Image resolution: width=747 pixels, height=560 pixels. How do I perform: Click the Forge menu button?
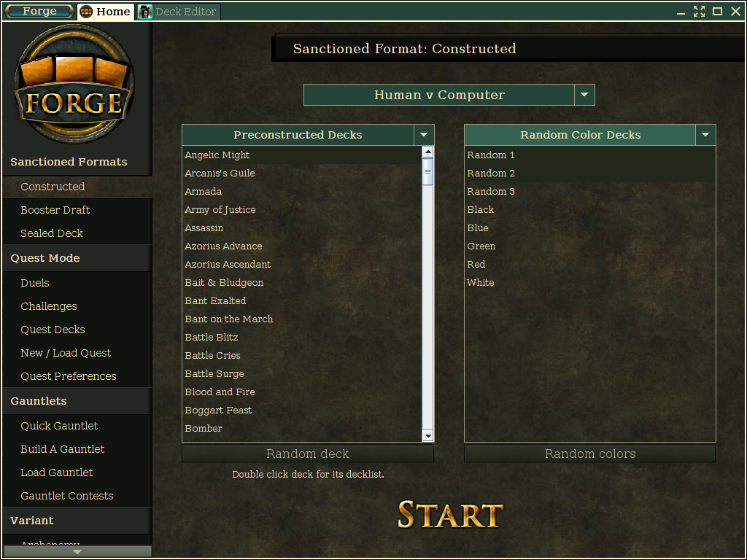39,12
